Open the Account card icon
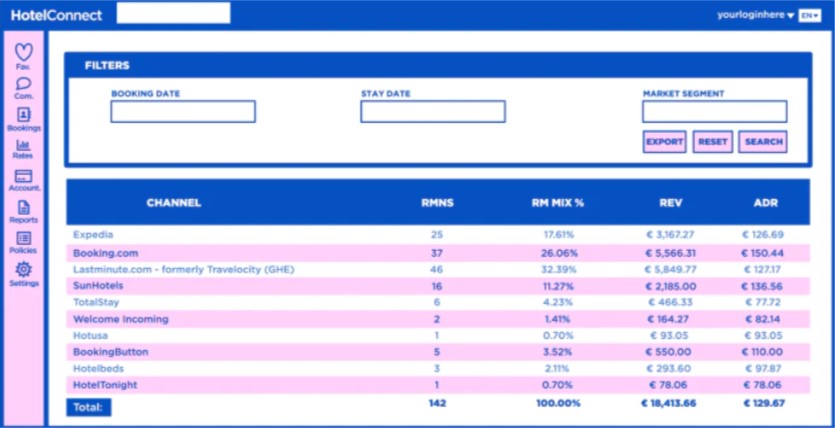Screen dimensions: 835x428 tap(23, 176)
